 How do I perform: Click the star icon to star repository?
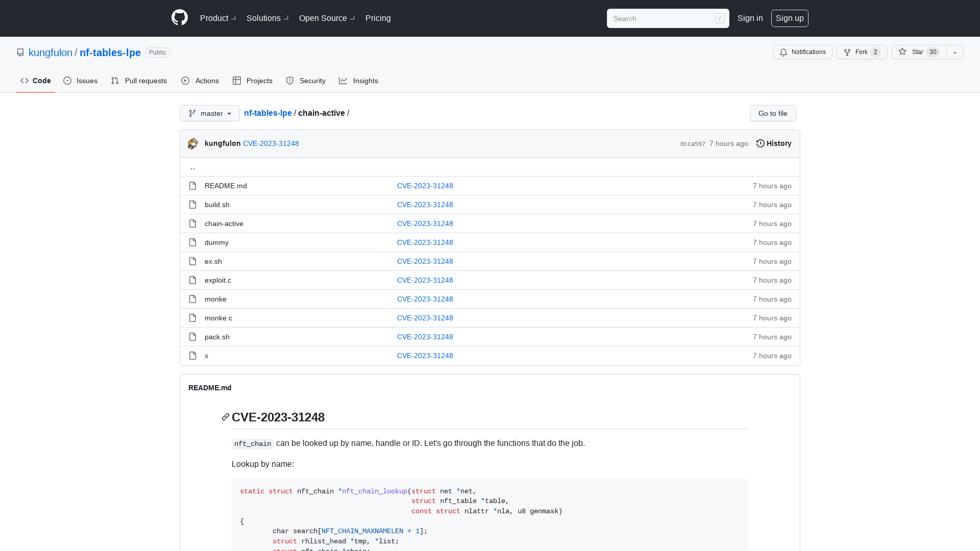[x=902, y=52]
